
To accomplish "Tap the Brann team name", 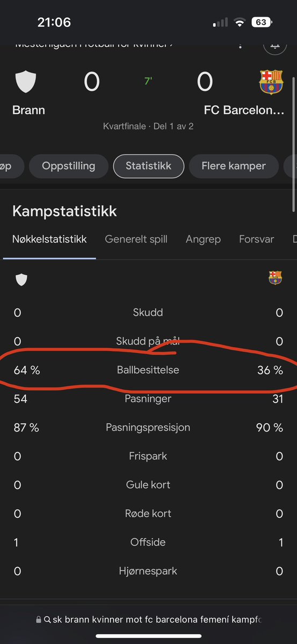I will tap(28, 111).
